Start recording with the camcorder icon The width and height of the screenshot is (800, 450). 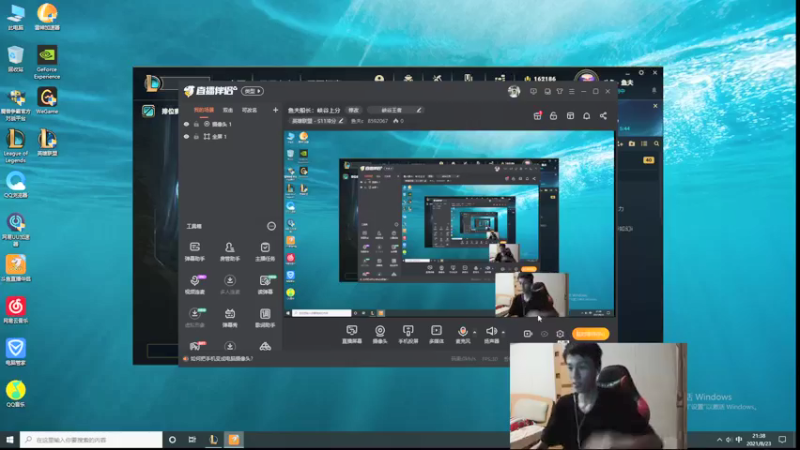(528, 334)
